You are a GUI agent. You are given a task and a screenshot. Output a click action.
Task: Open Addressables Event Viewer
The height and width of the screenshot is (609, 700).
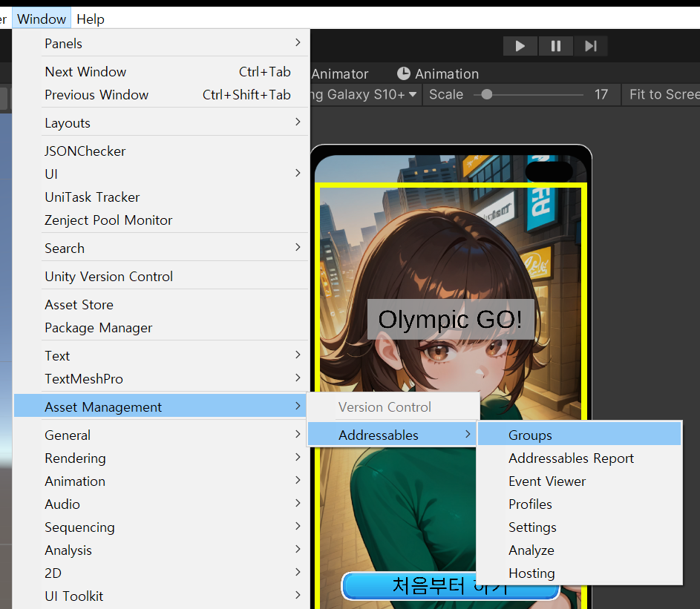pos(580,481)
